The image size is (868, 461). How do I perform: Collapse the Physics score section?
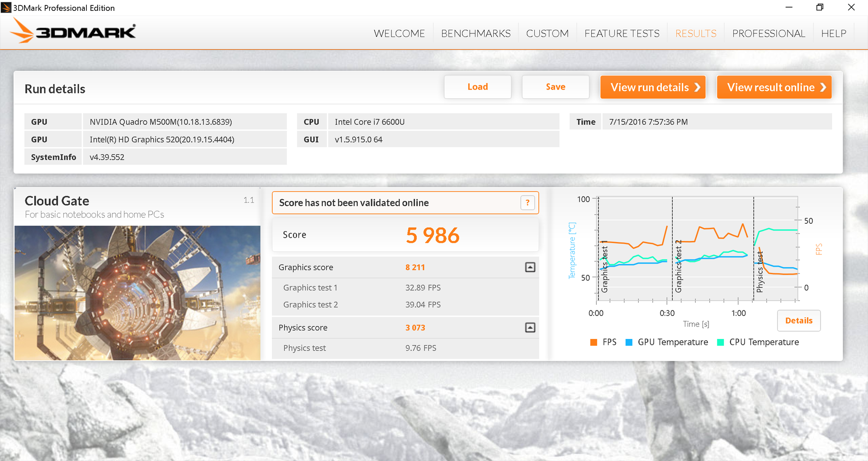pos(530,328)
